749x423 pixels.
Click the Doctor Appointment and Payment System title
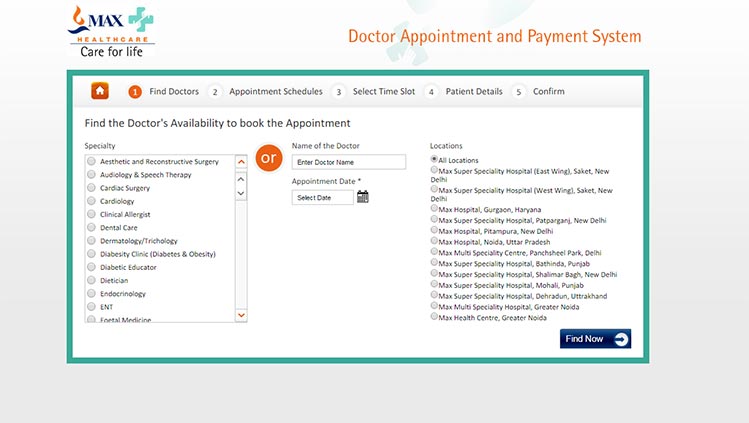coord(494,36)
